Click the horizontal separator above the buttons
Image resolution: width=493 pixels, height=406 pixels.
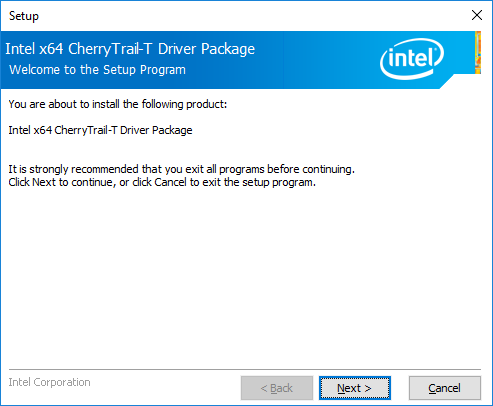[245, 369]
